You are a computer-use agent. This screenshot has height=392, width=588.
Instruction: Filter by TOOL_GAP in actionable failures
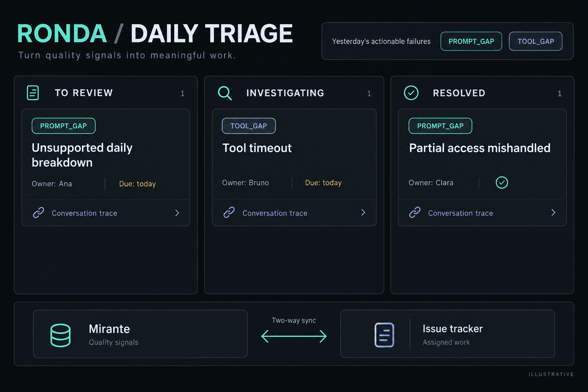click(x=536, y=41)
